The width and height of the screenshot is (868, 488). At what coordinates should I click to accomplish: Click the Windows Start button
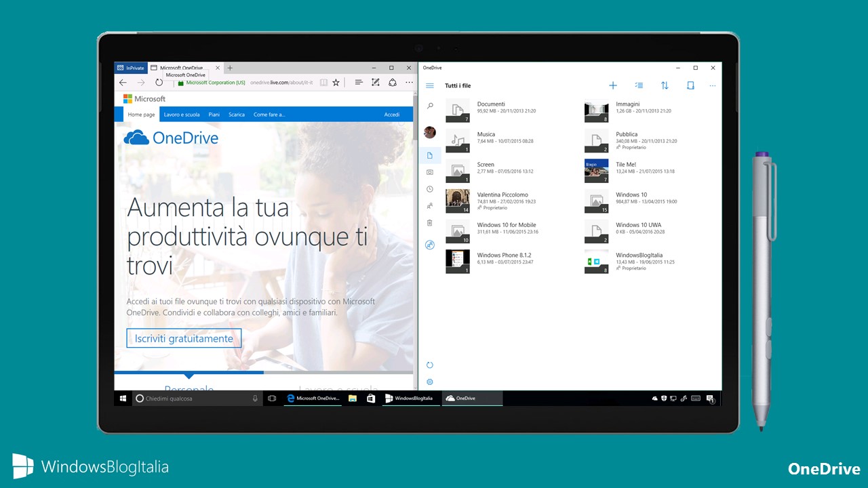tap(123, 399)
